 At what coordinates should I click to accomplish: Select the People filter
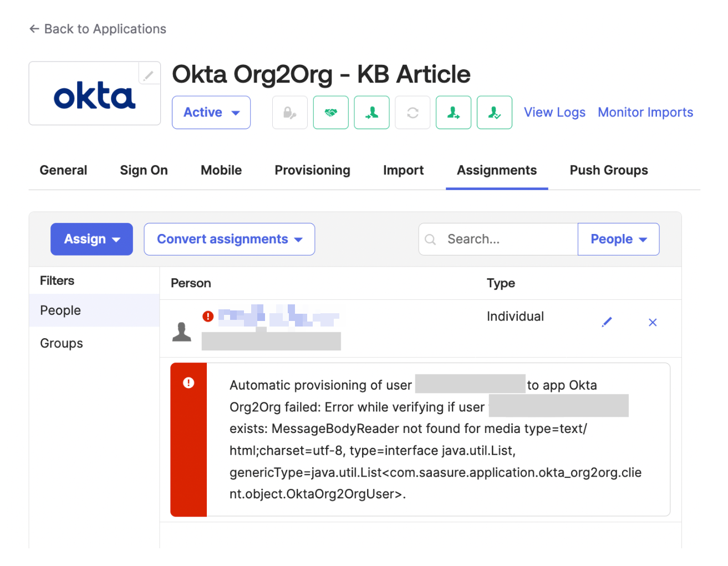click(x=94, y=310)
